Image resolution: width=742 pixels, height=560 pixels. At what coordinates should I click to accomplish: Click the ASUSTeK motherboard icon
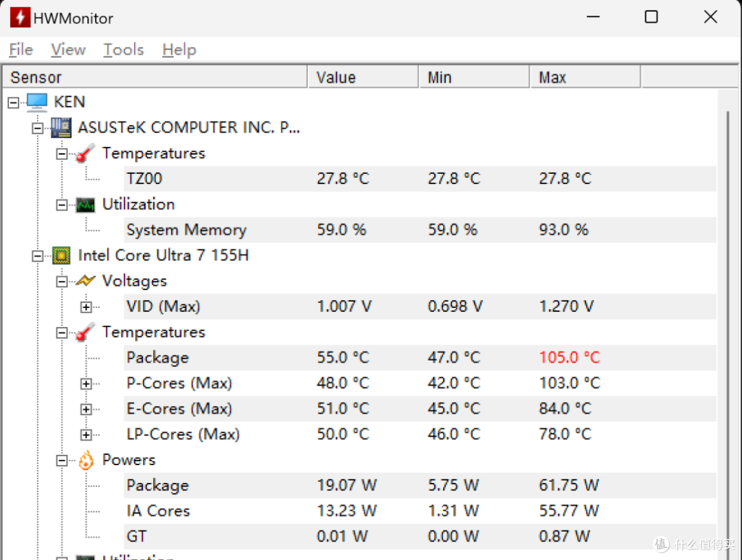(x=61, y=128)
